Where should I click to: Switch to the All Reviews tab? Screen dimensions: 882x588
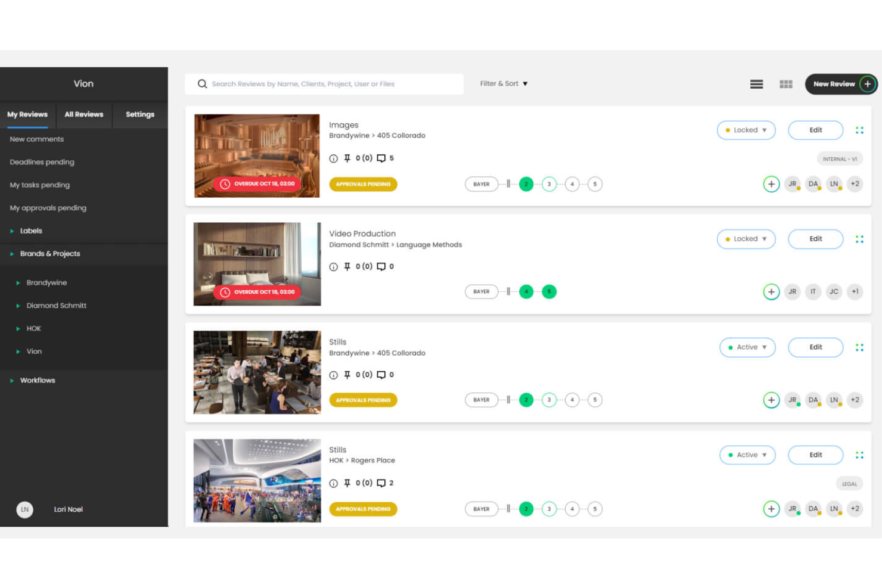(83, 114)
